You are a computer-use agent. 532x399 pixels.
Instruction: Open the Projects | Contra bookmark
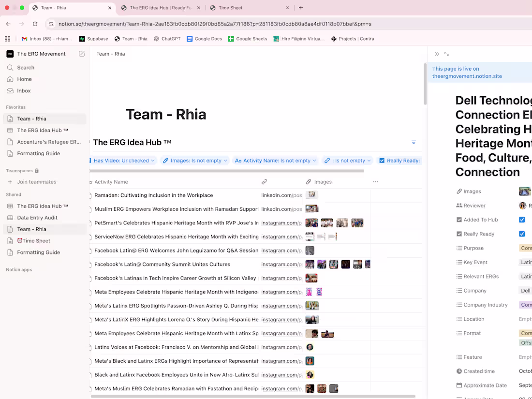(353, 39)
